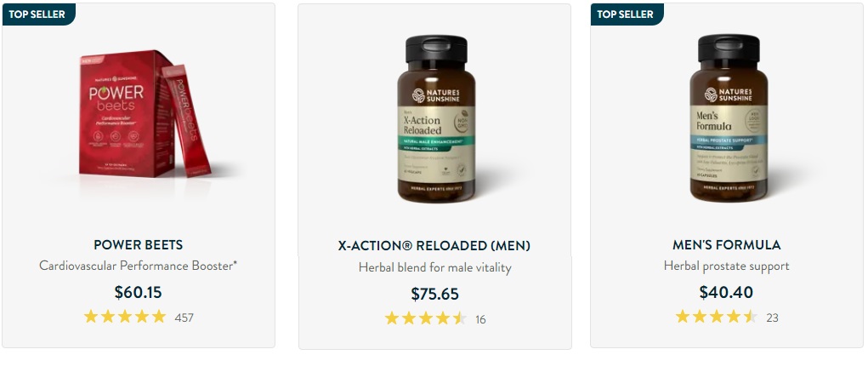Click the five-star rating under Power Beets
The image size is (868, 372).
[125, 317]
